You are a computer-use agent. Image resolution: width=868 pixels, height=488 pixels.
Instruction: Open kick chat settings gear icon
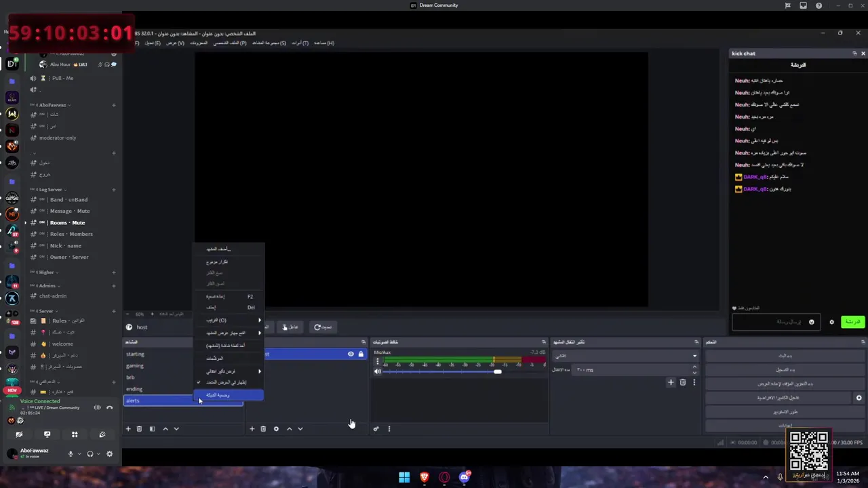pos(832,322)
